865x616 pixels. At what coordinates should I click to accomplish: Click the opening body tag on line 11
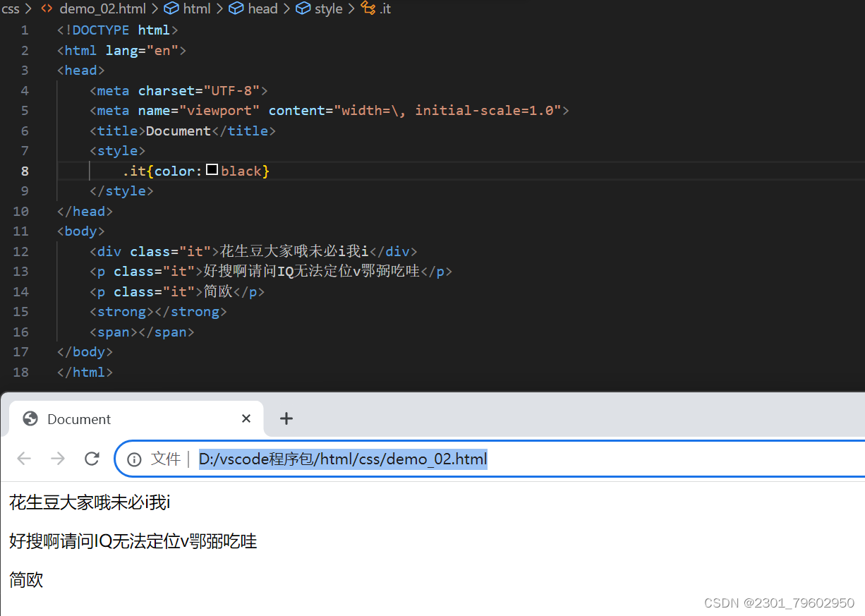(x=81, y=231)
